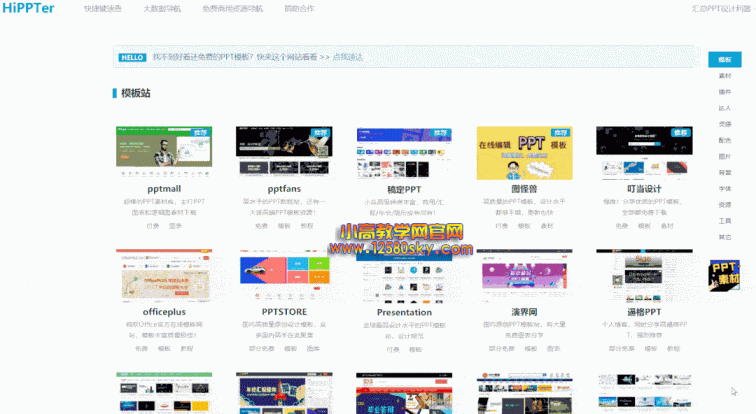
Task: Go to the 字体 sidebar section
Action: pyautogui.click(x=725, y=188)
